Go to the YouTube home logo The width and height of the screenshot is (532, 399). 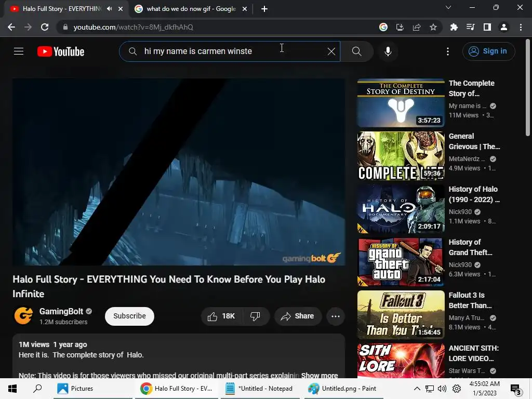click(x=61, y=51)
